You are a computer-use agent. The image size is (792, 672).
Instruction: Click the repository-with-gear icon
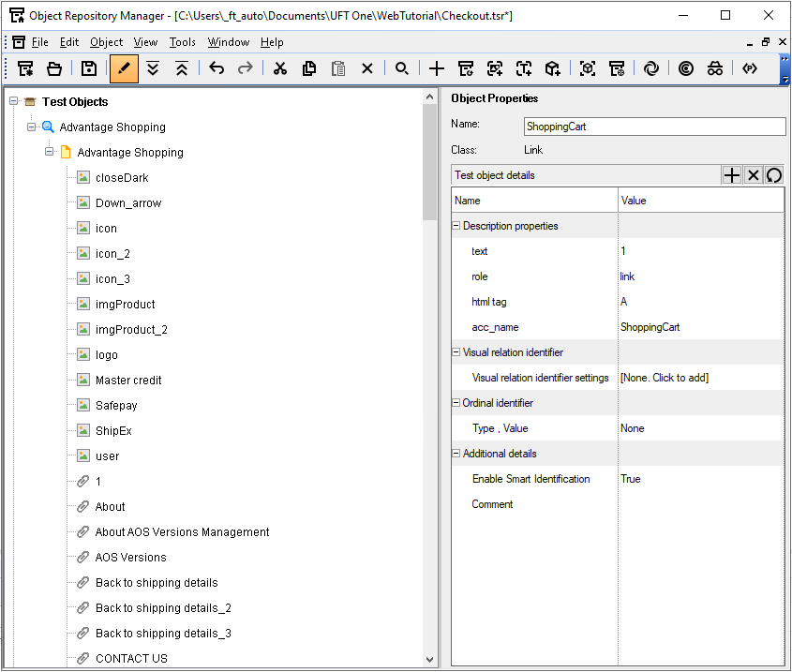click(617, 68)
